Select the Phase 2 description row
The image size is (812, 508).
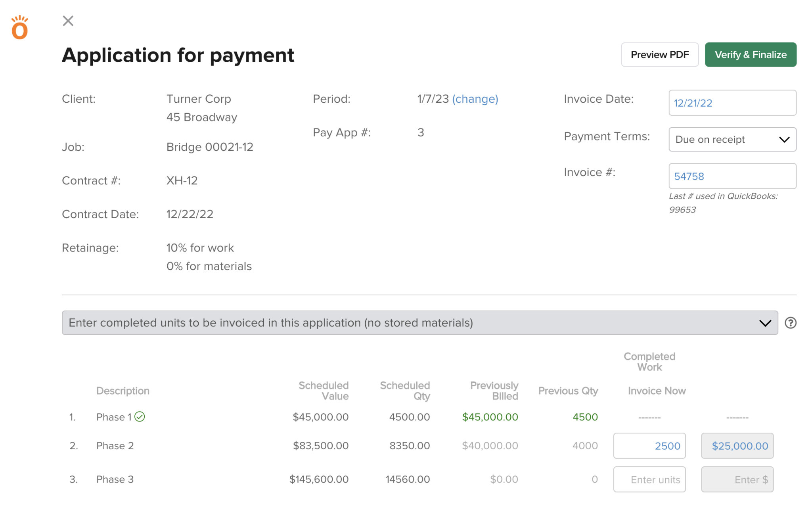tap(115, 446)
